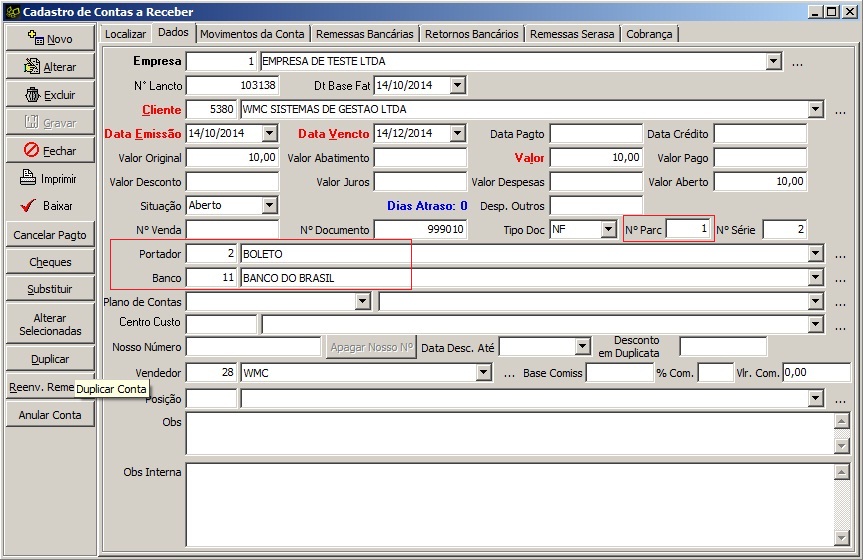Click the ellipsis lookup next to Empresa

(x=798, y=62)
